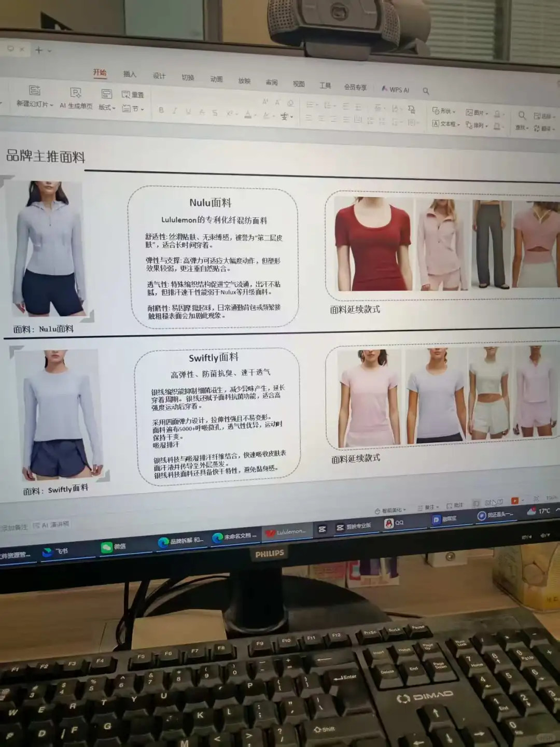Image resolution: width=560 pixels, height=747 pixels.
Task: Click the Nulu面料 heading text
Action: [x=210, y=203]
